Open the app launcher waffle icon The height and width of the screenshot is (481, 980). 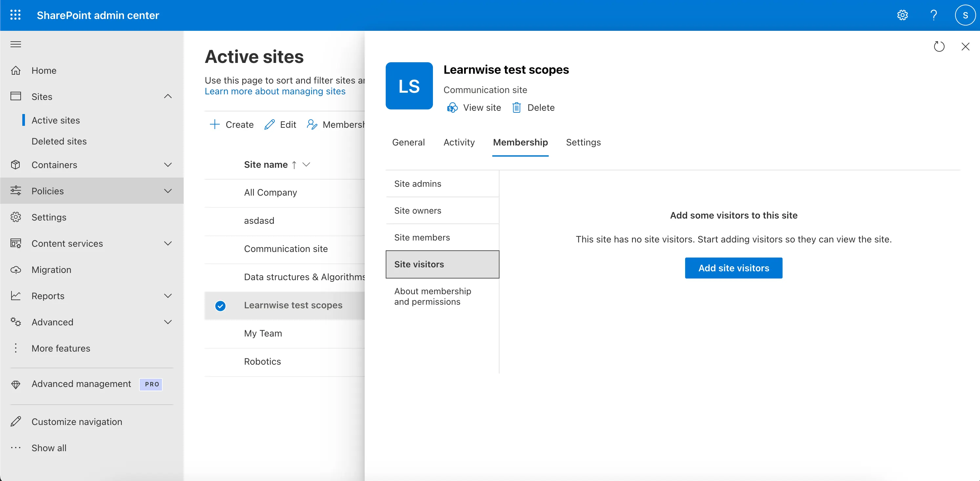pos(16,15)
